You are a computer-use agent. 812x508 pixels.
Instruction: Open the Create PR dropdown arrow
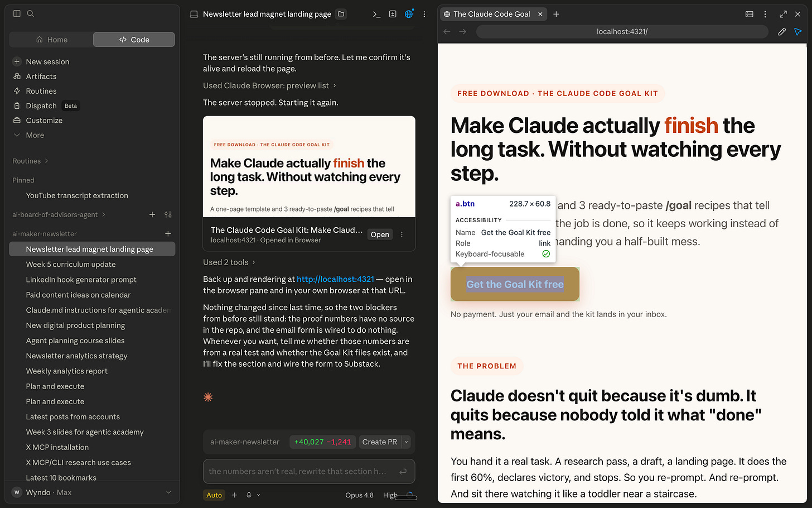(x=406, y=442)
